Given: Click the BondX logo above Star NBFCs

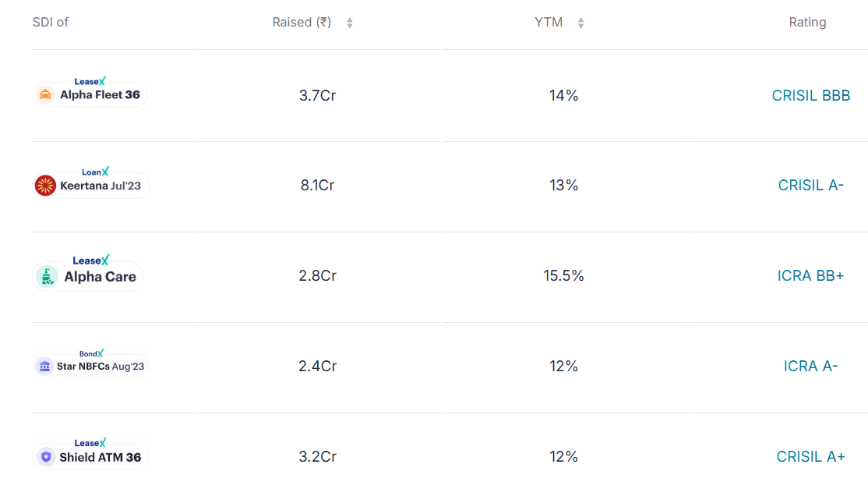Looking at the screenshot, I should [91, 353].
